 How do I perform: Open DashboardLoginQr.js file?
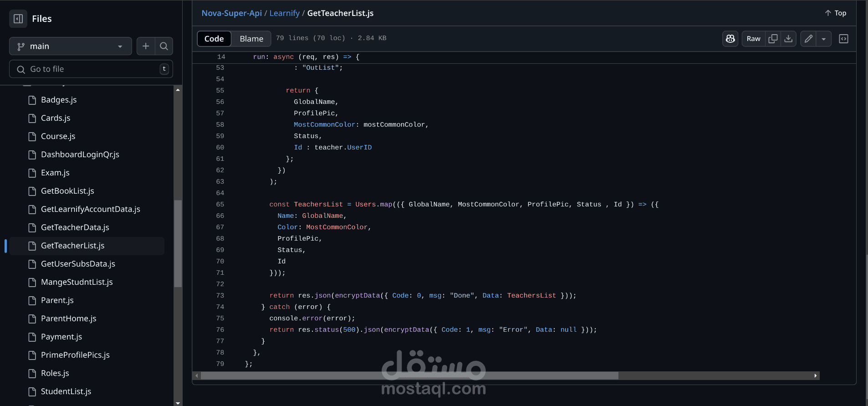[80, 154]
